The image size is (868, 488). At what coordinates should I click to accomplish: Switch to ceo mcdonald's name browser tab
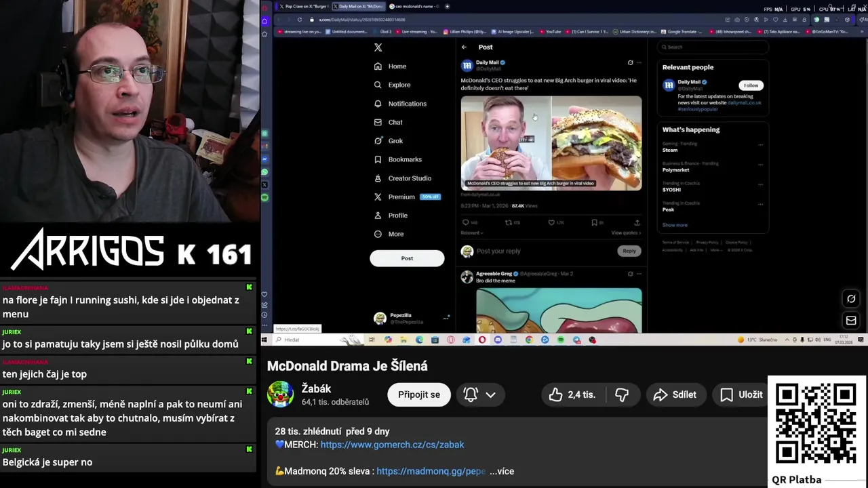tap(414, 6)
